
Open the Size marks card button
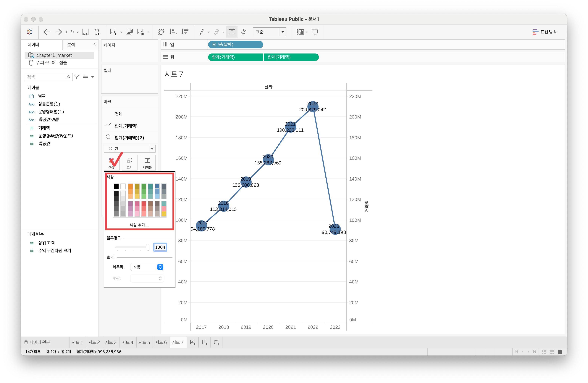(x=130, y=163)
